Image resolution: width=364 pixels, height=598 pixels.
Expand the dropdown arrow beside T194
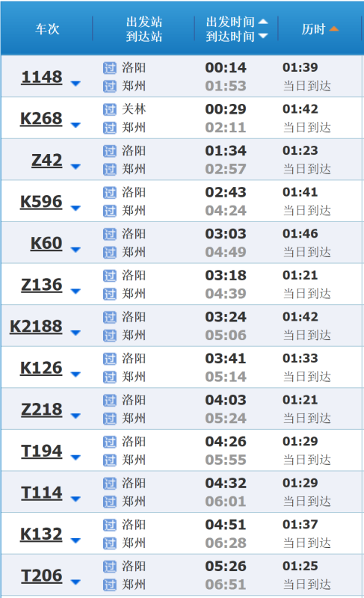pyautogui.click(x=75, y=457)
